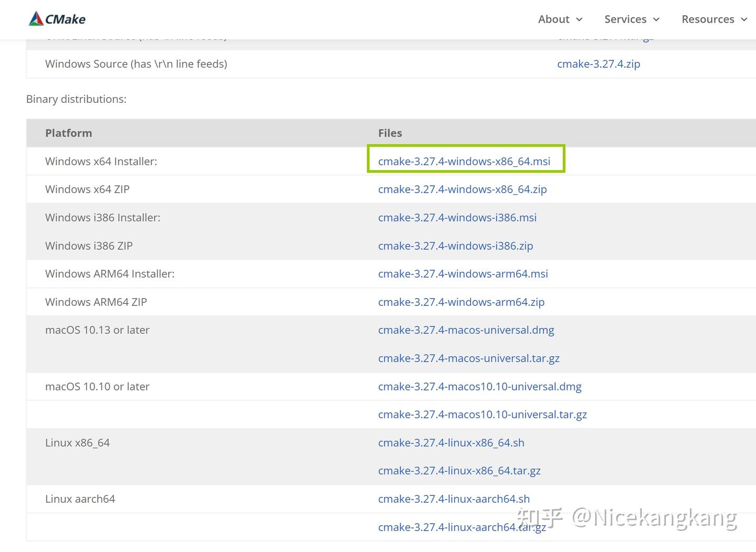
Task: Download cmake-3.27.4-windows-arm64.zip
Action: tap(461, 302)
